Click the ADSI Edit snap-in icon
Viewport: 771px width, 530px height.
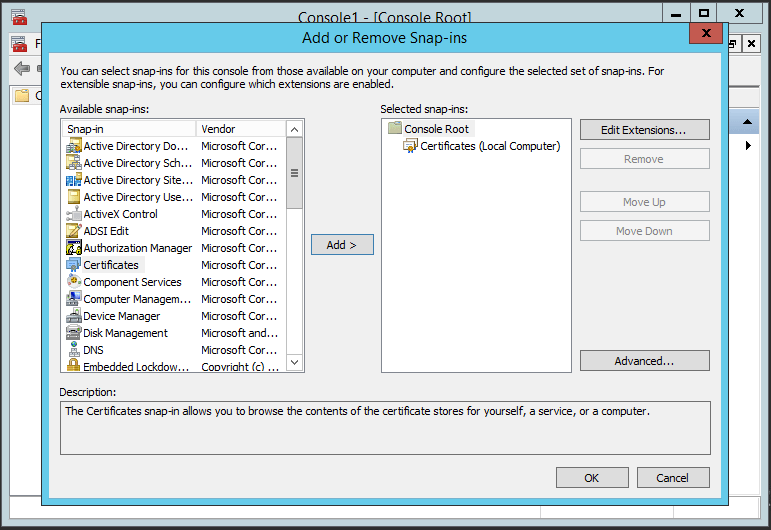[73, 231]
